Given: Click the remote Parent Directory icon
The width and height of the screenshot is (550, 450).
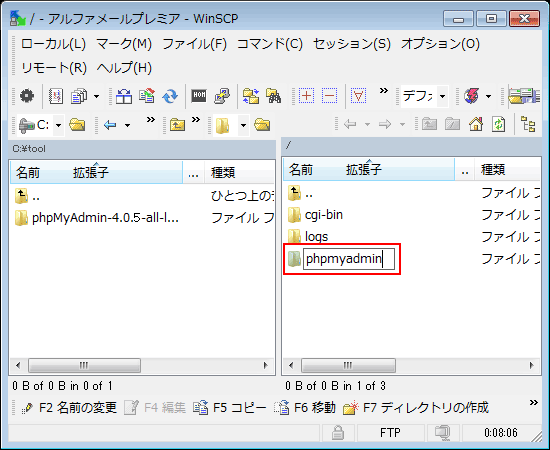Looking at the screenshot, I should [429, 124].
